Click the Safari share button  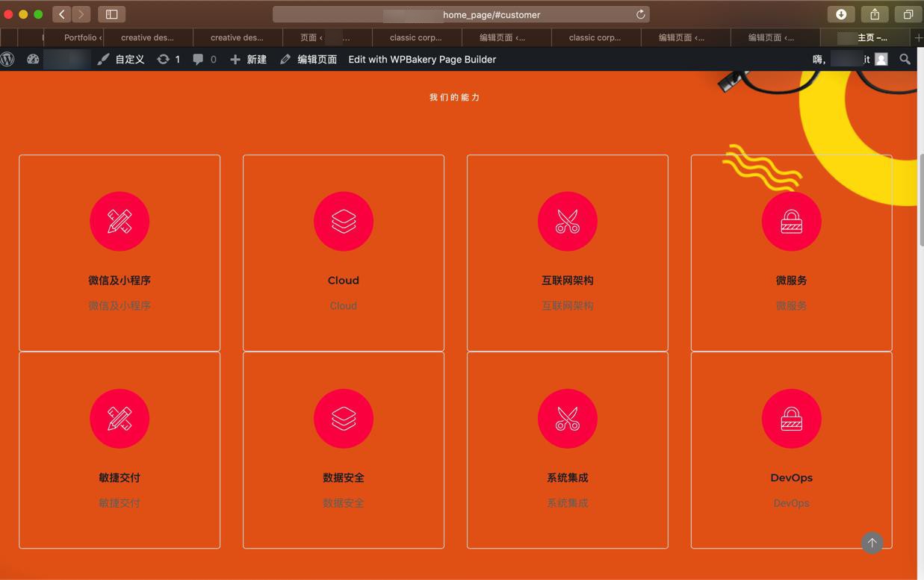[x=875, y=14]
